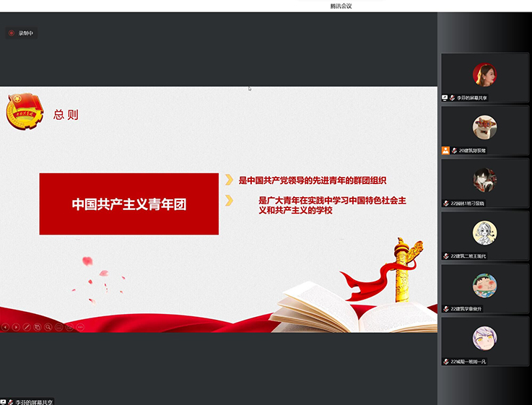Click the Crayon Shin-chan avatar participant
This screenshot has width=532, height=405.
[x=484, y=285]
